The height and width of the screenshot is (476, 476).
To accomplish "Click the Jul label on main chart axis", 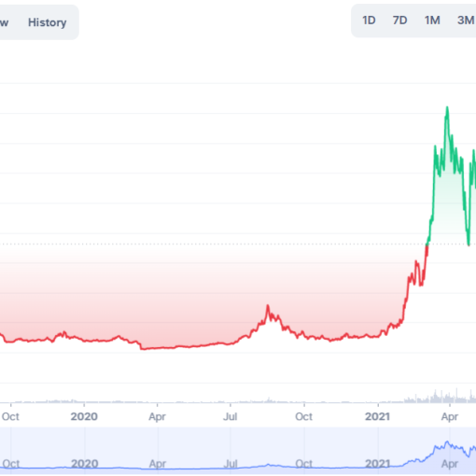I will (x=231, y=416).
